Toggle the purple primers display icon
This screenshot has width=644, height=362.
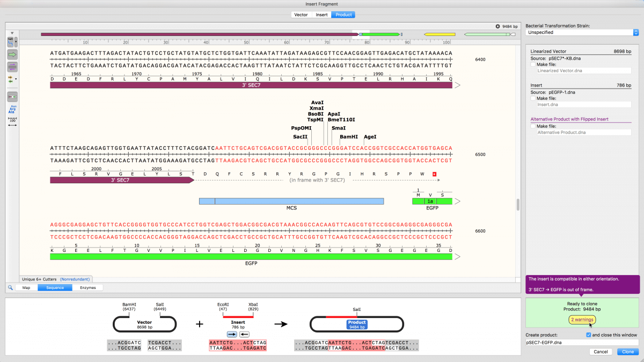tap(12, 67)
